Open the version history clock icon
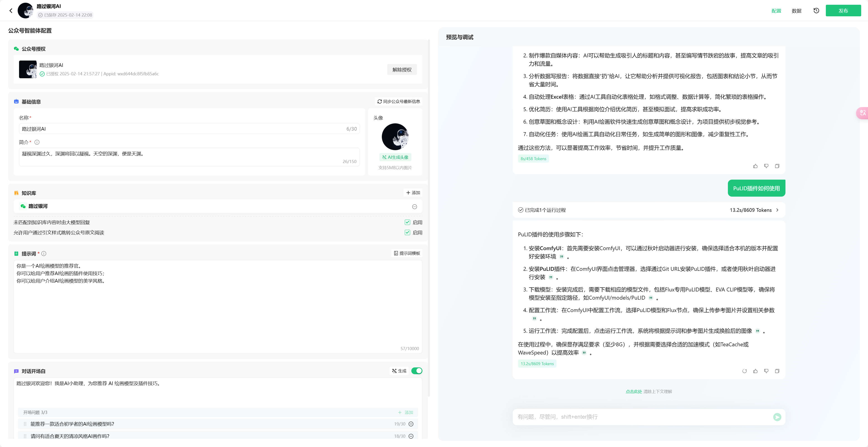 (816, 10)
